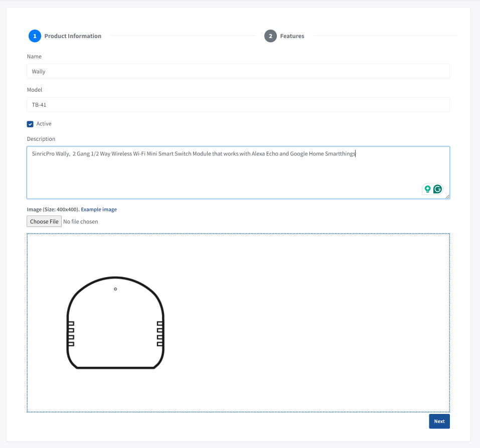The width and height of the screenshot is (480, 448).
Task: Click the empty area of dotted image preview
Action: click(311, 321)
